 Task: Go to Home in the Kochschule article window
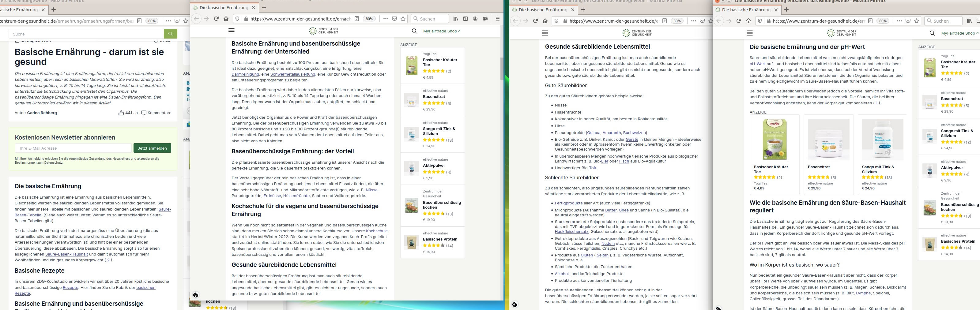(226, 19)
